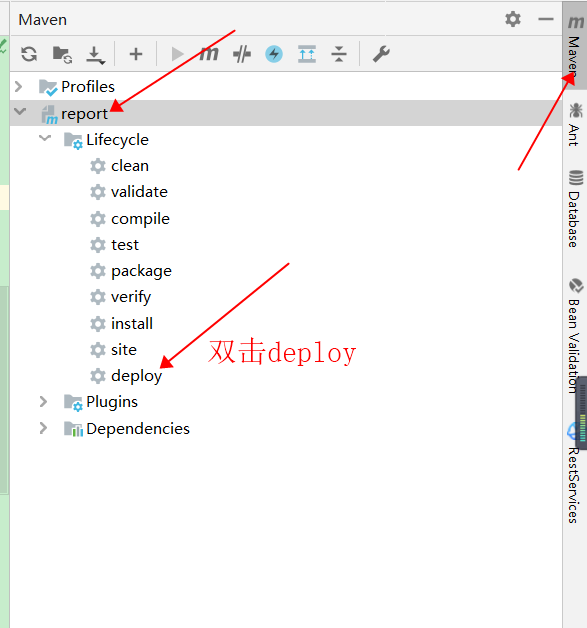Click the Maven panel title
The height and width of the screenshot is (628, 587).
coord(42,20)
